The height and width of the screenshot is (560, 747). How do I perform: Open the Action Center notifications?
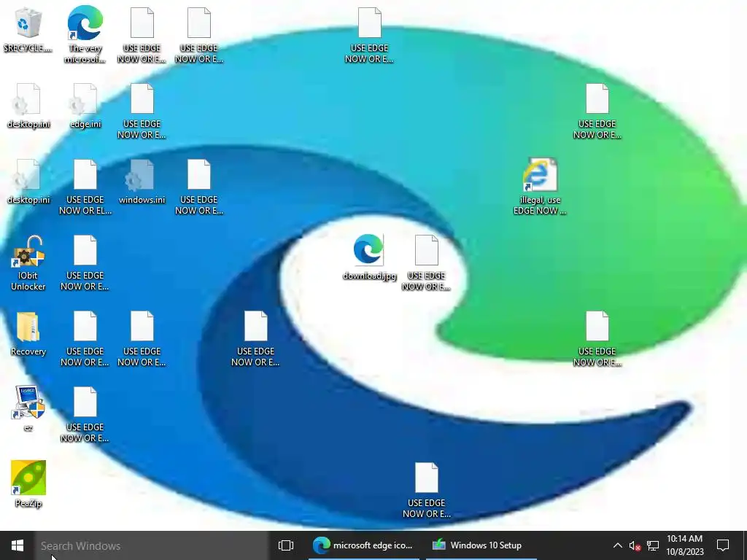click(723, 545)
